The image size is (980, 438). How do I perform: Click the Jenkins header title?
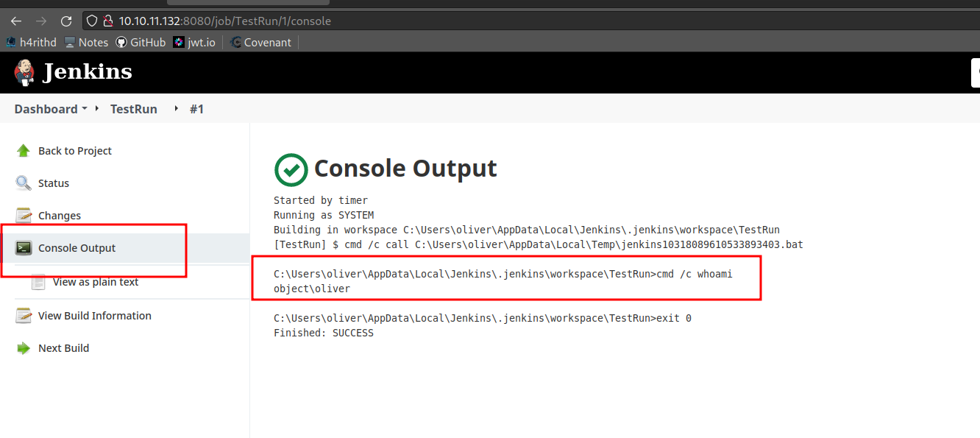click(x=88, y=72)
